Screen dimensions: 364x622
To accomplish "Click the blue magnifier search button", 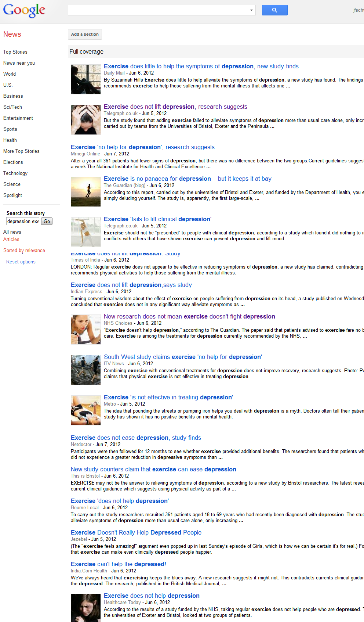I will [274, 10].
